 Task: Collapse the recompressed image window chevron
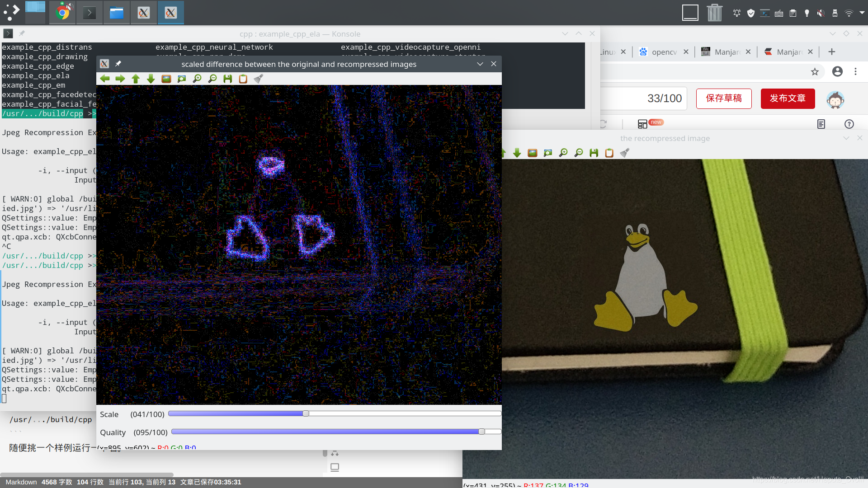(x=846, y=138)
